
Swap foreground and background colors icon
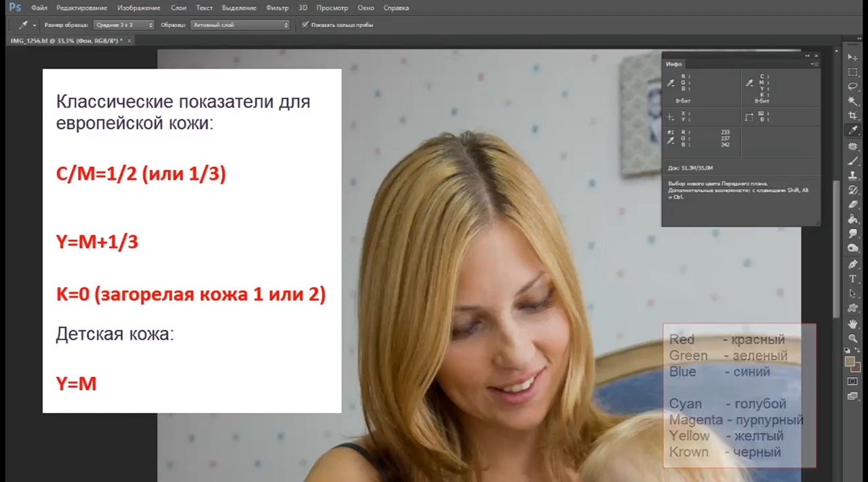pyautogui.click(x=857, y=350)
